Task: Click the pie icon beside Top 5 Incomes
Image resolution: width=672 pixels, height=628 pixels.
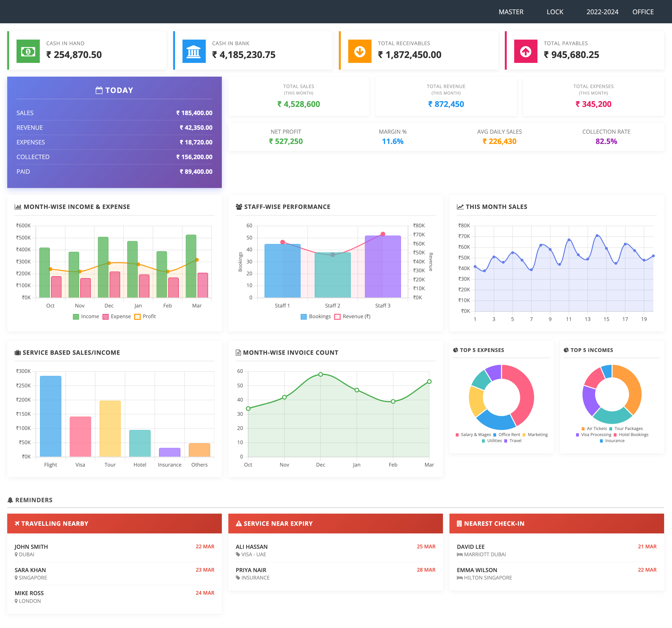Action: [x=566, y=350]
